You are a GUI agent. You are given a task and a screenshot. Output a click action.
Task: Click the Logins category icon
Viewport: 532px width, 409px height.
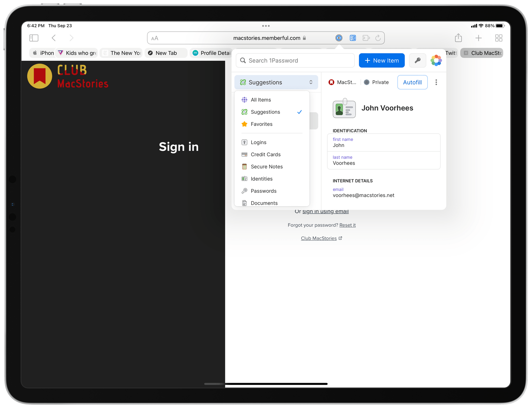click(x=244, y=142)
